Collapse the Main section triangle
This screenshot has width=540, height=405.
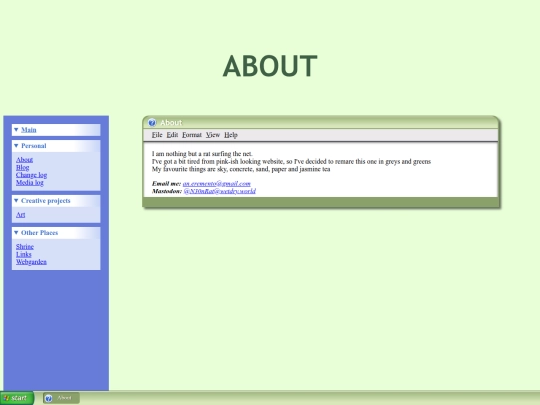pyautogui.click(x=16, y=130)
